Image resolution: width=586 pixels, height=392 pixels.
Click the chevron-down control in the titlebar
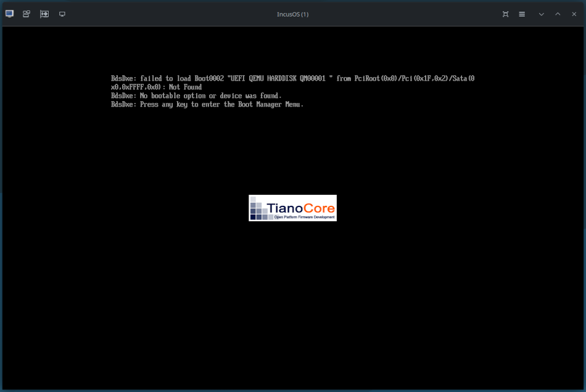tap(541, 14)
